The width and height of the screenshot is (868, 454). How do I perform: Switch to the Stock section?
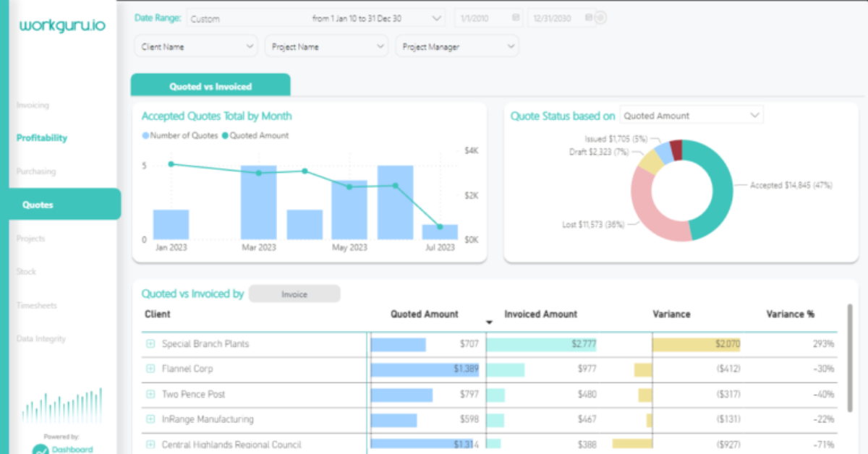tap(26, 272)
